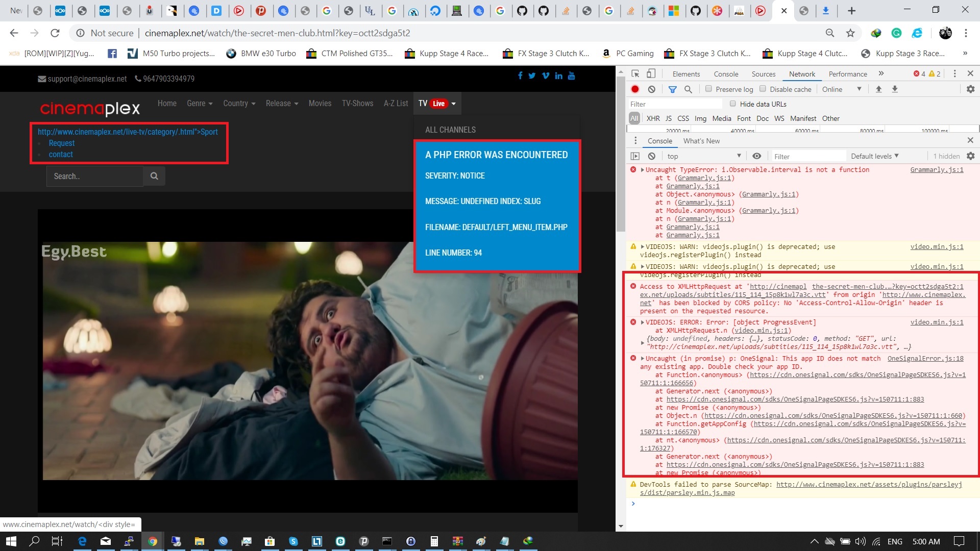The image size is (980, 551).
Task: Open the Default levels dropdown
Action: (x=874, y=156)
